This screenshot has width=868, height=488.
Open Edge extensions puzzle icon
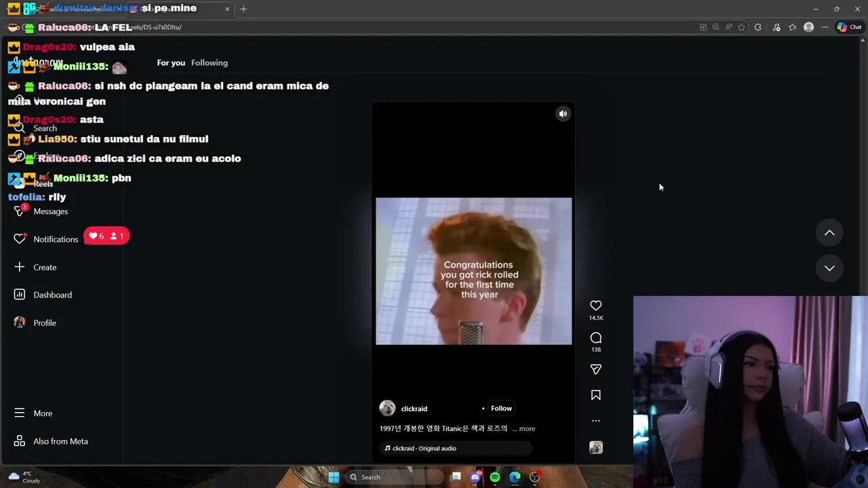point(757,27)
